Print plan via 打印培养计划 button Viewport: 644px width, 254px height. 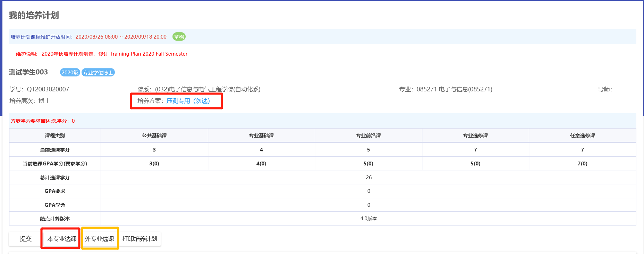click(140, 239)
